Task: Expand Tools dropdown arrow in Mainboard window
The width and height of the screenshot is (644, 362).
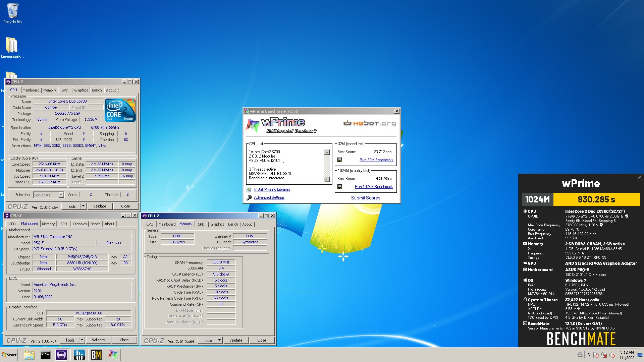Action: click(x=82, y=340)
